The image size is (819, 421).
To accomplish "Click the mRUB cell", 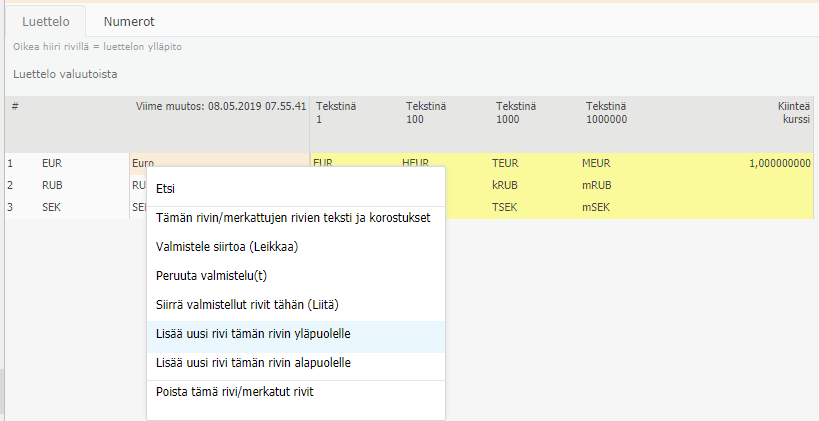I will [599, 185].
